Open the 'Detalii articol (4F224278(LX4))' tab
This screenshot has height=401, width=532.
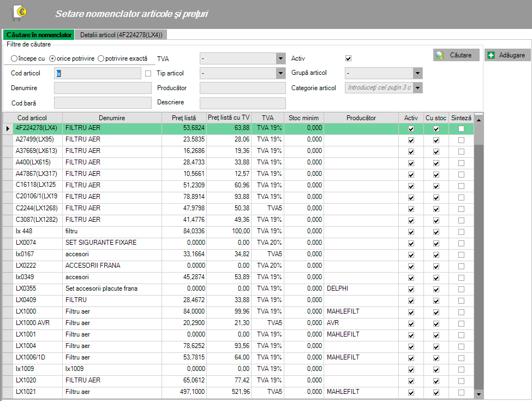coord(121,34)
